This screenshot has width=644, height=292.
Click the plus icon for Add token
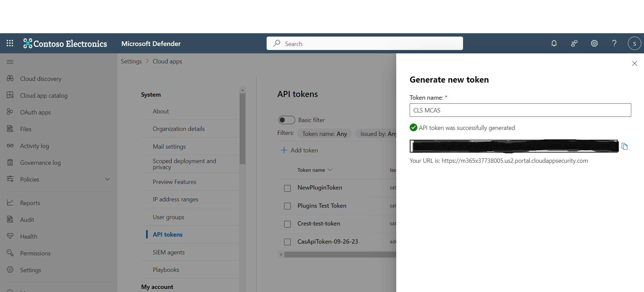coord(284,150)
